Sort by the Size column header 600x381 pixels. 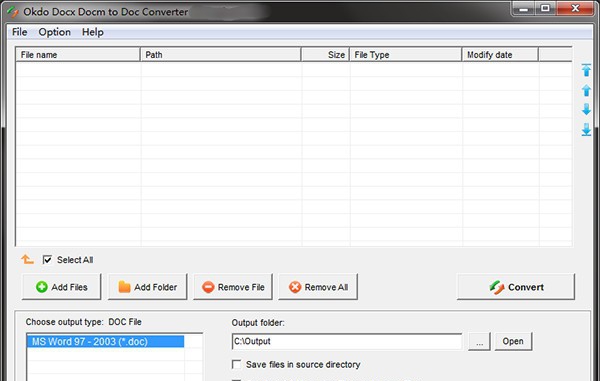click(x=326, y=55)
